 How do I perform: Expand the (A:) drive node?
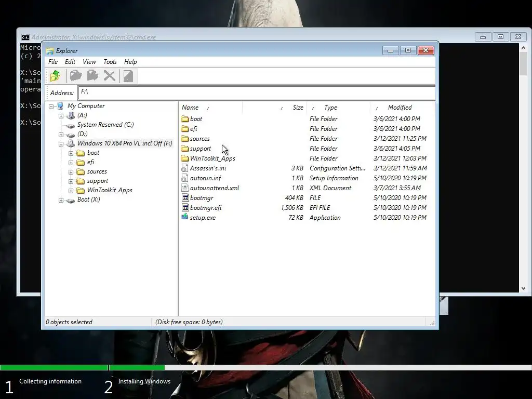61,116
